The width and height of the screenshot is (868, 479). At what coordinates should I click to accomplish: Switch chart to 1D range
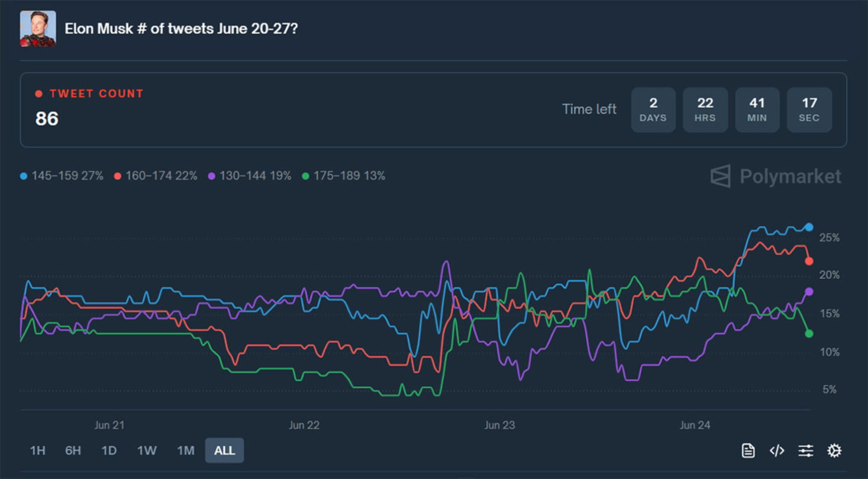coord(109,451)
